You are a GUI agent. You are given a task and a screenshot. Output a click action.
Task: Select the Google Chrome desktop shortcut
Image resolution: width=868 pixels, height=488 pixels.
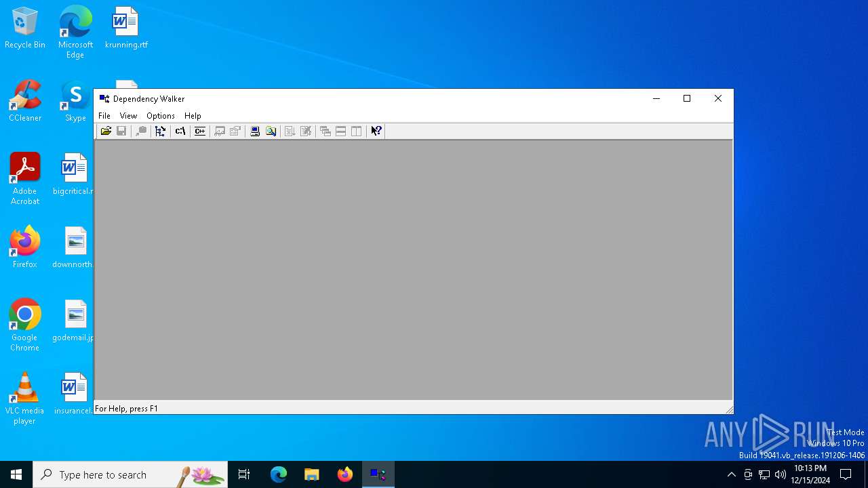(25, 325)
